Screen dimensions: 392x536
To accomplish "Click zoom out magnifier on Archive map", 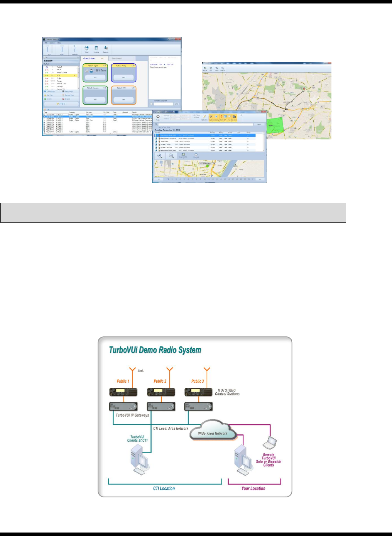I will coord(171,156).
